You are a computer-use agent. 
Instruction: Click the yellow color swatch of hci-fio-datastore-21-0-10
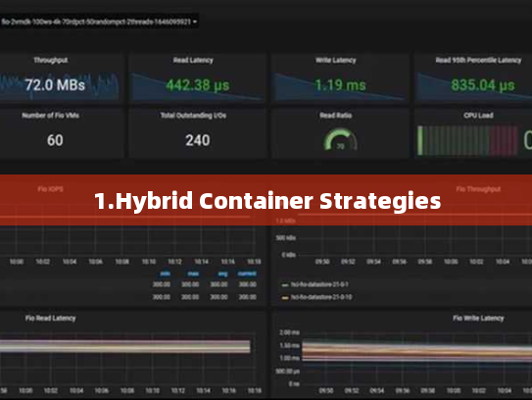coord(285,298)
